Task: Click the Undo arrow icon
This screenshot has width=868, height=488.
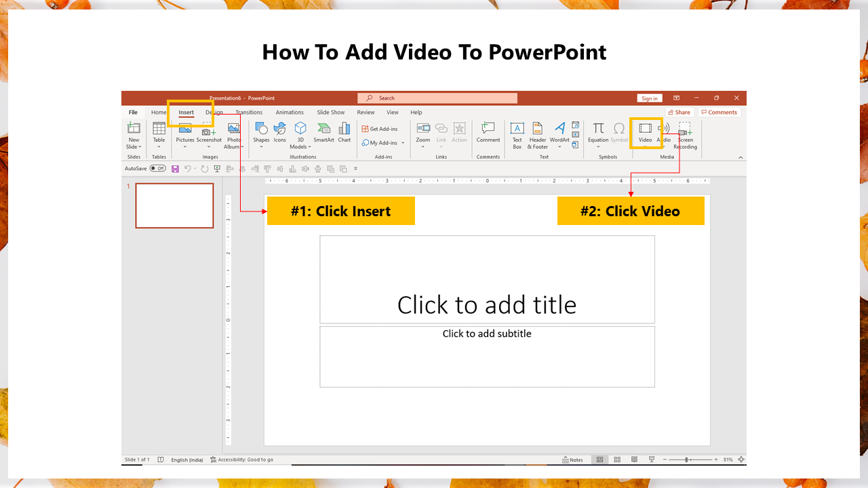Action: 188,169
